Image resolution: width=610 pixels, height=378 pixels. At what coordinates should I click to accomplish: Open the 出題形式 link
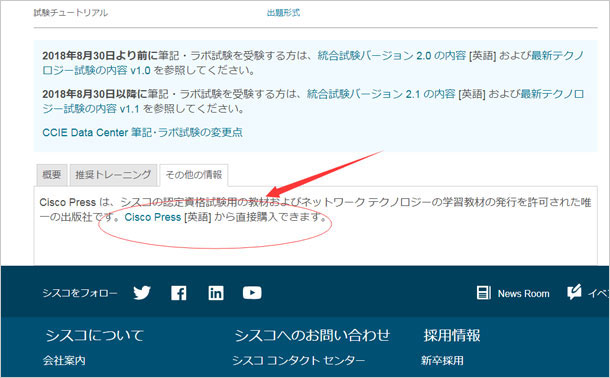pos(283,13)
